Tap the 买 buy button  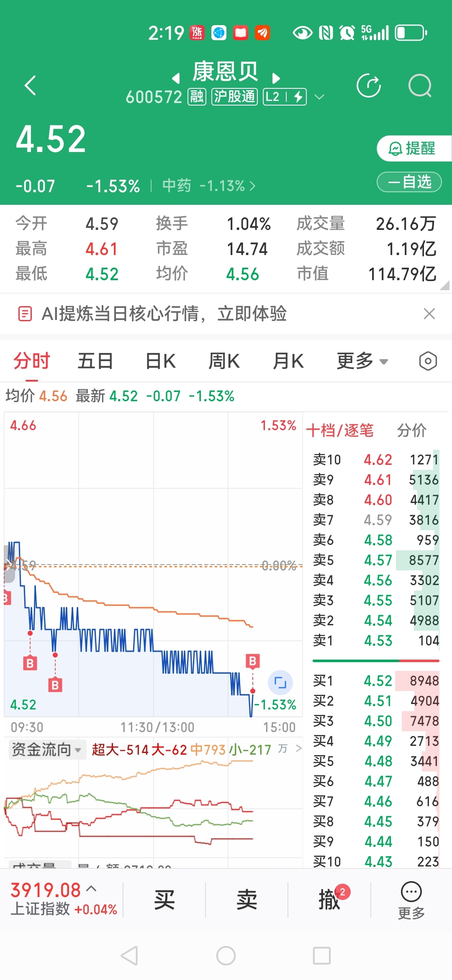164,899
